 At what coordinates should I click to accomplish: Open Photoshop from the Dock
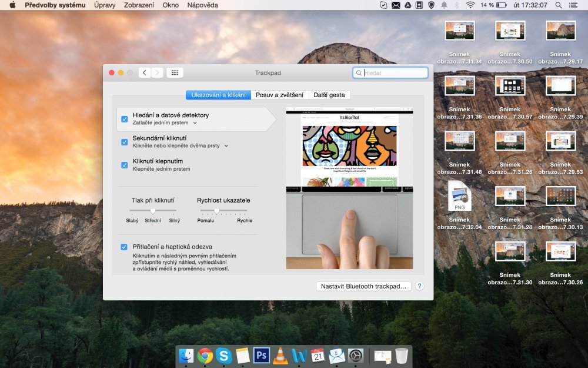pyautogui.click(x=262, y=356)
